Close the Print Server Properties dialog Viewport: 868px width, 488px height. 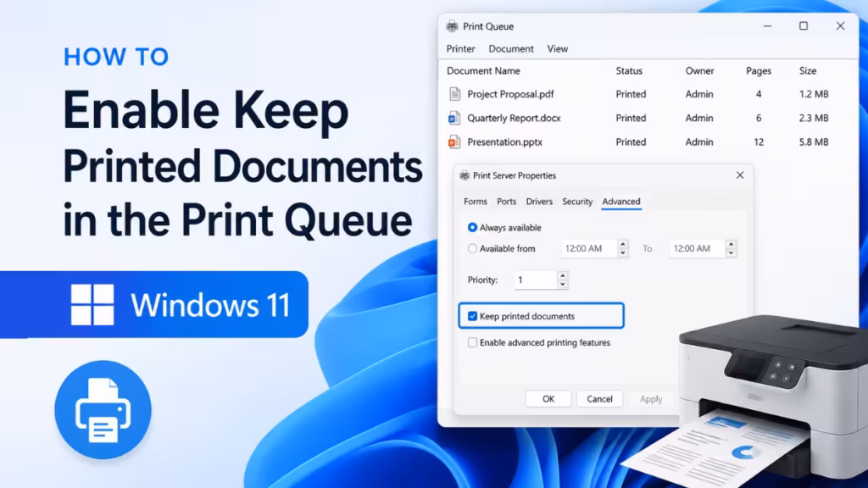point(740,175)
